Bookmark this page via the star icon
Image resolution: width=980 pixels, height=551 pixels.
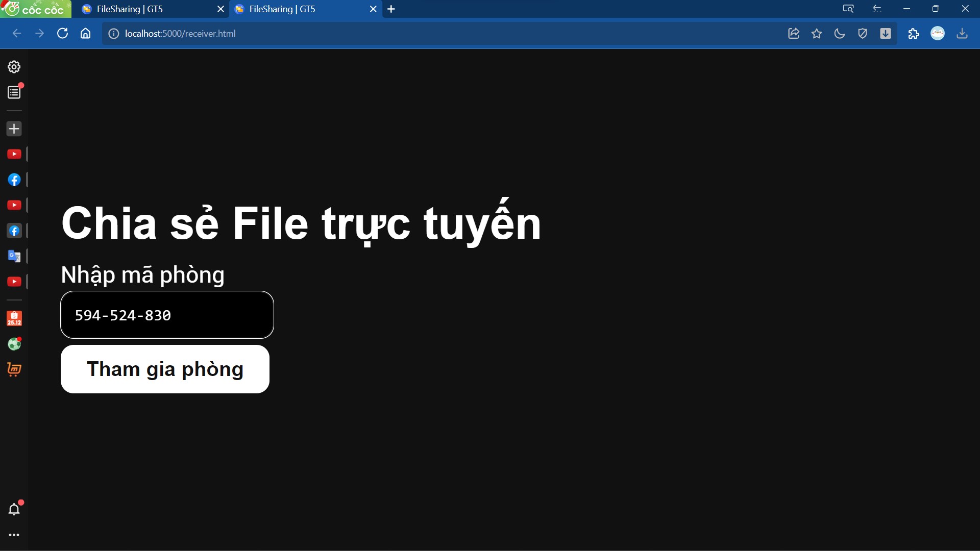click(x=817, y=33)
